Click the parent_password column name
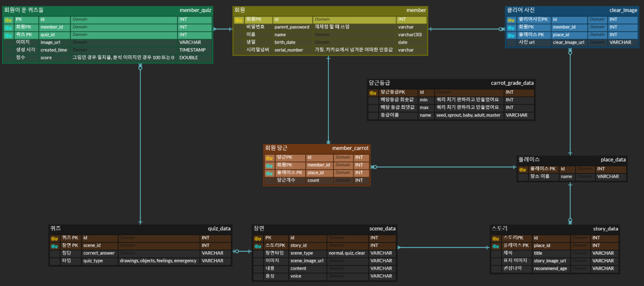This screenshot has width=644, height=286. coord(291,27)
